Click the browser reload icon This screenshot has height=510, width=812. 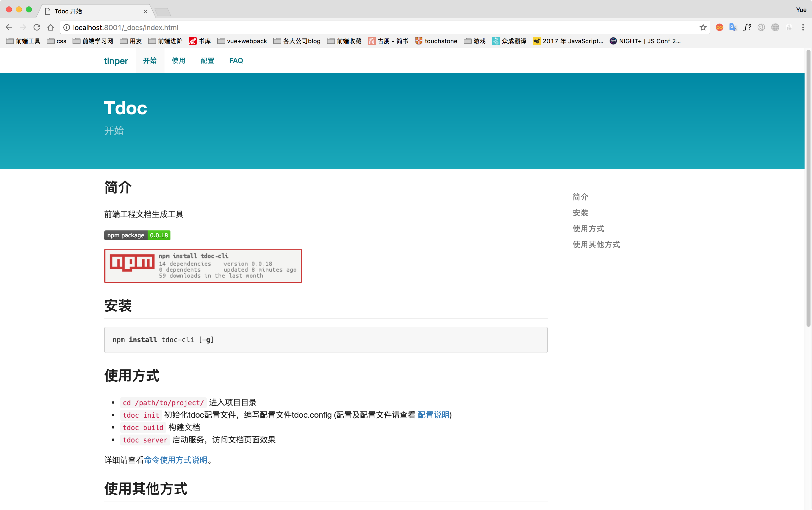pos(37,27)
